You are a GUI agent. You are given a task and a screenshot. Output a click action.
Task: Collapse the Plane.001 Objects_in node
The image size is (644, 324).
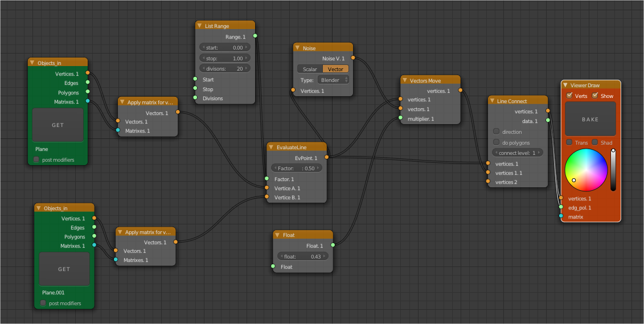coord(39,208)
